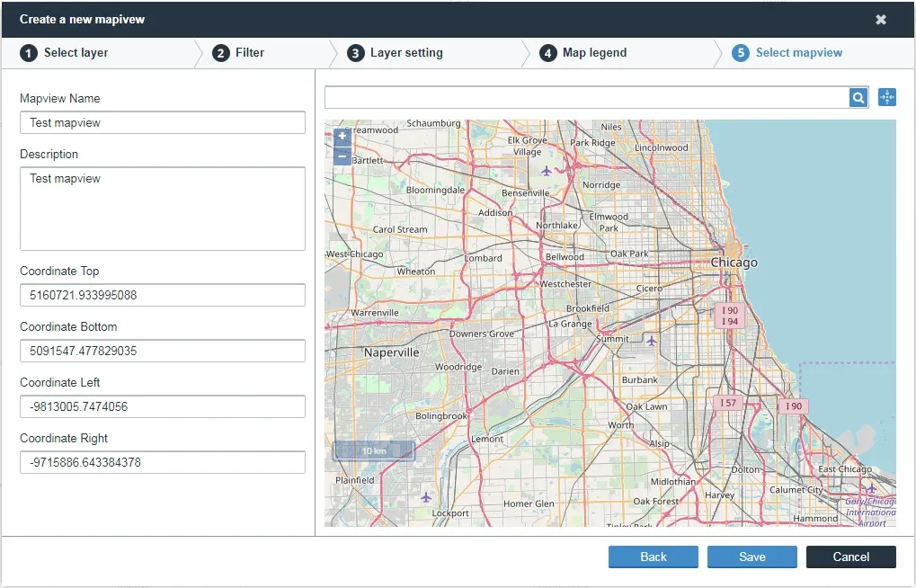Zoom out with the map minus button
Image resolution: width=916 pixels, height=588 pixels.
coord(342,156)
